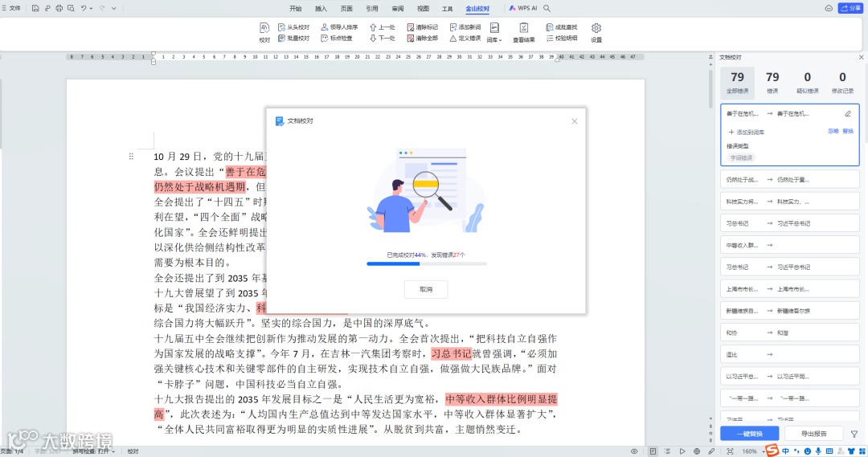The width and height of the screenshot is (868, 457).
Task: Expand quick access toolbar customize arrow
Action: click(x=114, y=8)
